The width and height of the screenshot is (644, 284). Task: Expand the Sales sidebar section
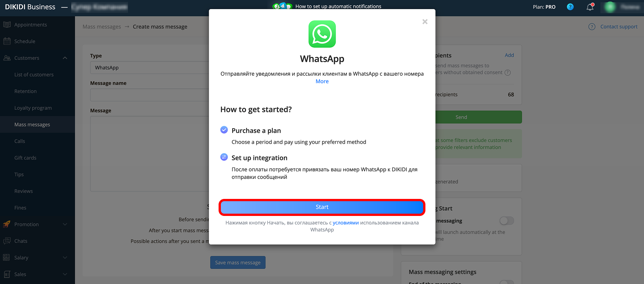point(65,274)
